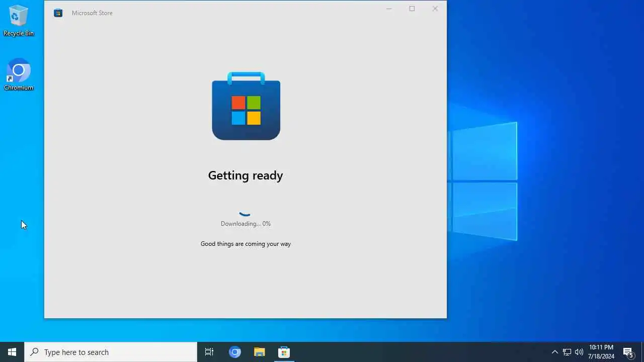The image size is (644, 362).
Task: Click the taskbar clock showing 10:11 PM
Action: click(601, 352)
